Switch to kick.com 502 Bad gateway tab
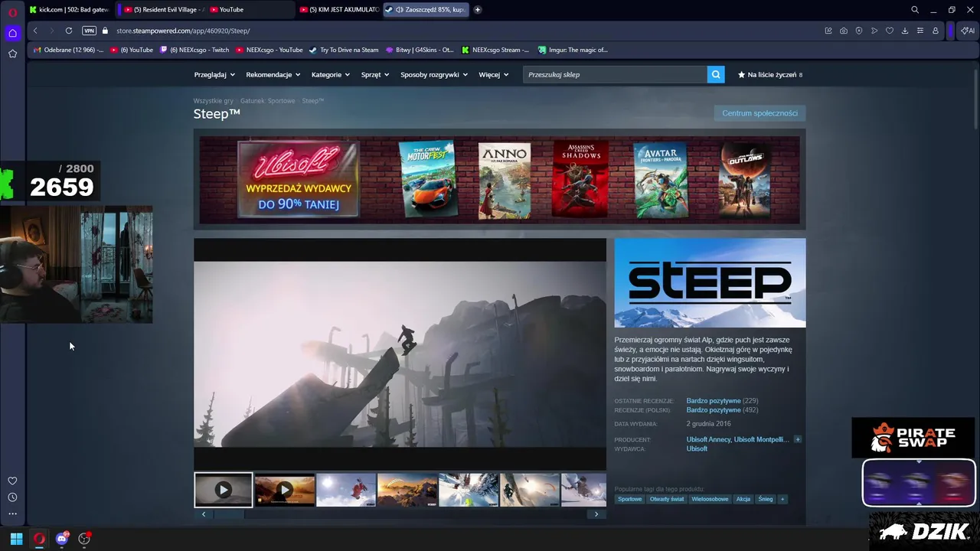This screenshot has height=551, width=980. 69,9
